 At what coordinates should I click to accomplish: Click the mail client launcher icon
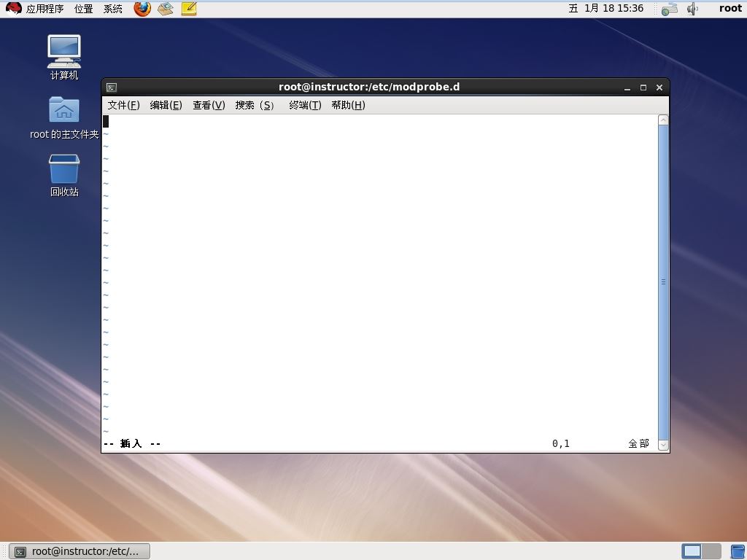coord(166,9)
